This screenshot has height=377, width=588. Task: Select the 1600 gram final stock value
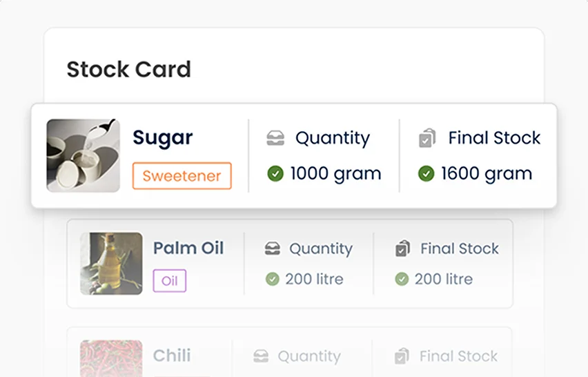click(x=487, y=174)
